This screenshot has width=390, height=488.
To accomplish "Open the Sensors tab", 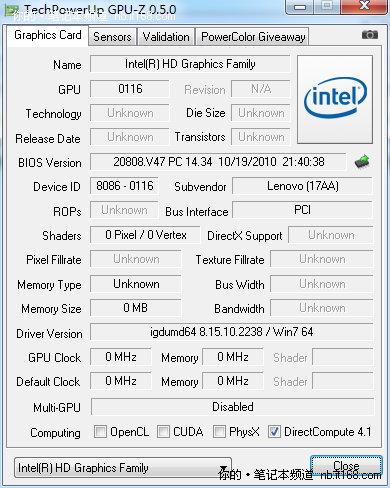I will click(112, 37).
